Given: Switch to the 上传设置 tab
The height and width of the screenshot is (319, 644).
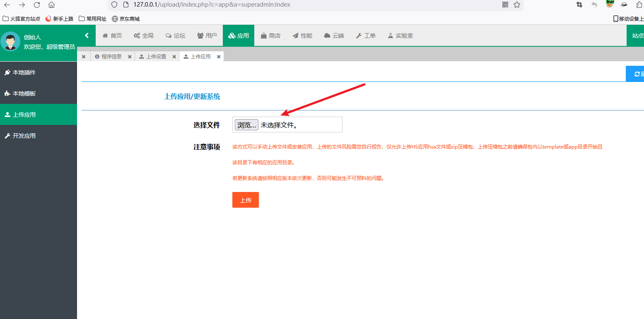Looking at the screenshot, I should click(x=153, y=57).
